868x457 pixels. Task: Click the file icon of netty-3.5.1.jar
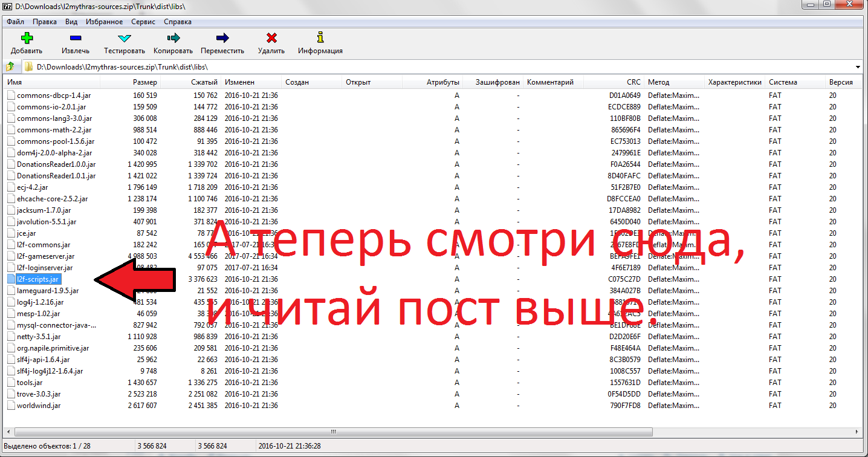pos(11,337)
